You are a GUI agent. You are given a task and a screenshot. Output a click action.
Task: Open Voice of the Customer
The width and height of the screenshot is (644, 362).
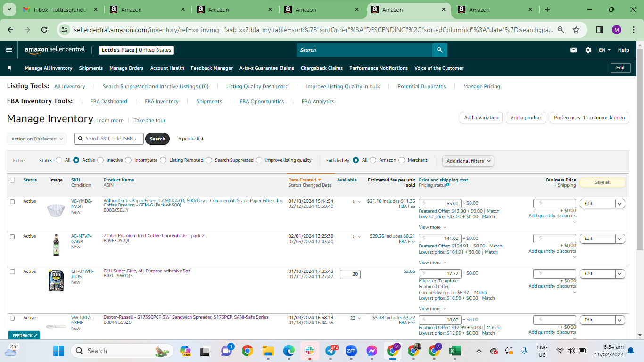click(439, 68)
